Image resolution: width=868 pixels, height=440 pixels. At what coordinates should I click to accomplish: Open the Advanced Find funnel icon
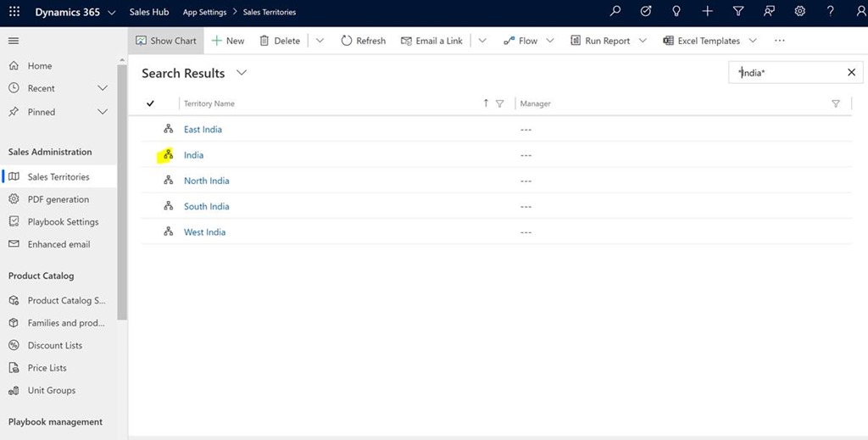coord(738,12)
